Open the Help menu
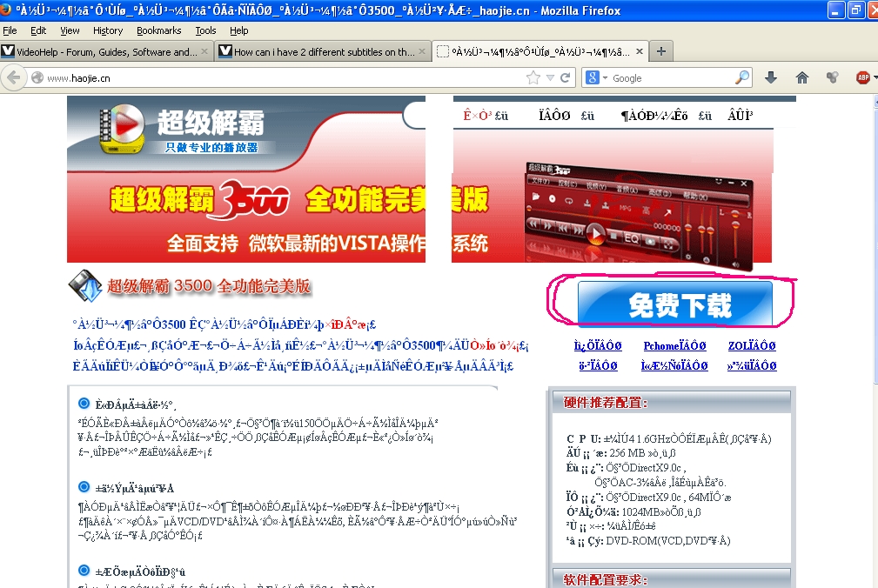This screenshot has width=878, height=588. (239, 30)
